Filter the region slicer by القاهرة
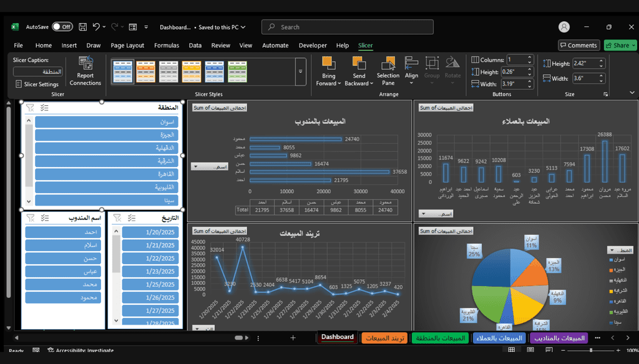The height and width of the screenshot is (364, 639). point(106,175)
